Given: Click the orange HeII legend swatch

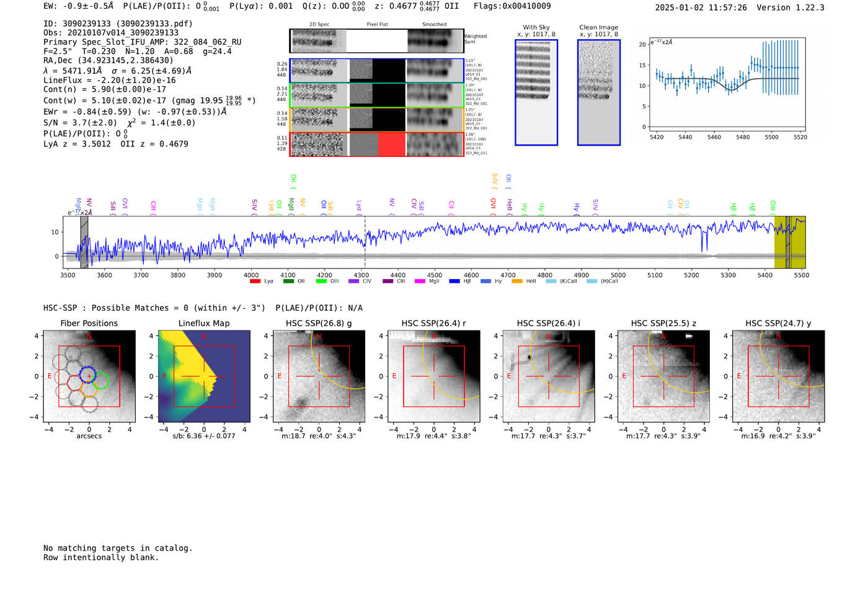Looking at the screenshot, I should point(517,282).
